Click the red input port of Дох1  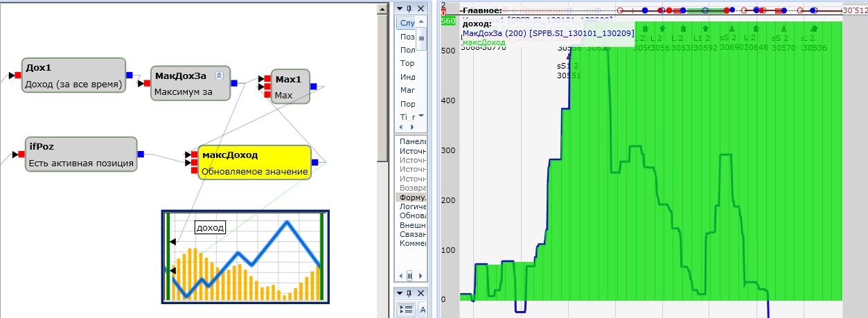(x=19, y=75)
